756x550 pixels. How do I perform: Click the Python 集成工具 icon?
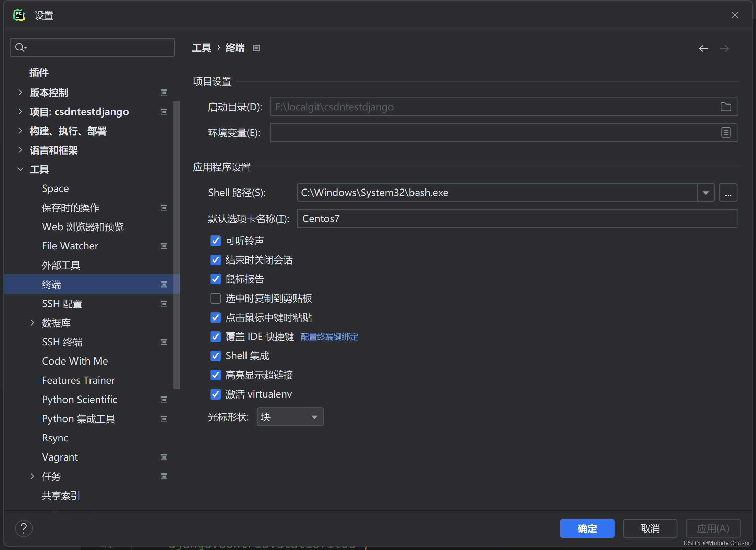(x=165, y=419)
